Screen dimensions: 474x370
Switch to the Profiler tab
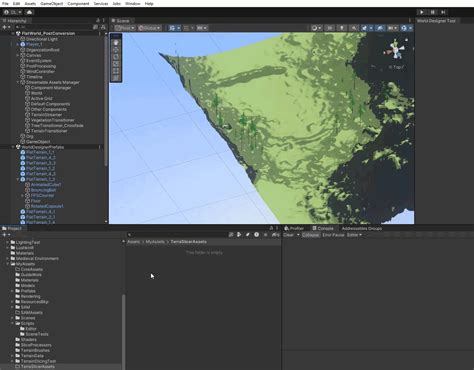tap(294, 228)
